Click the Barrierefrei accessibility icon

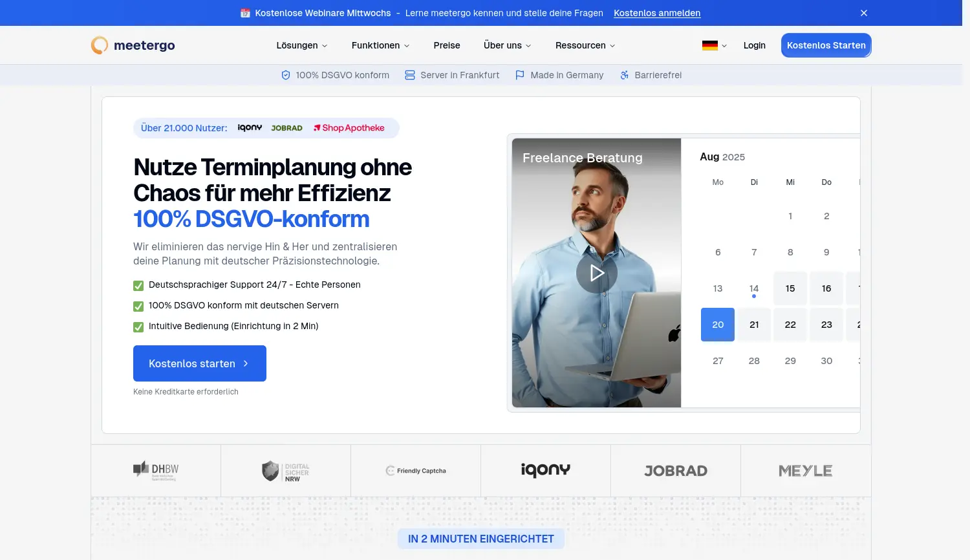625,75
